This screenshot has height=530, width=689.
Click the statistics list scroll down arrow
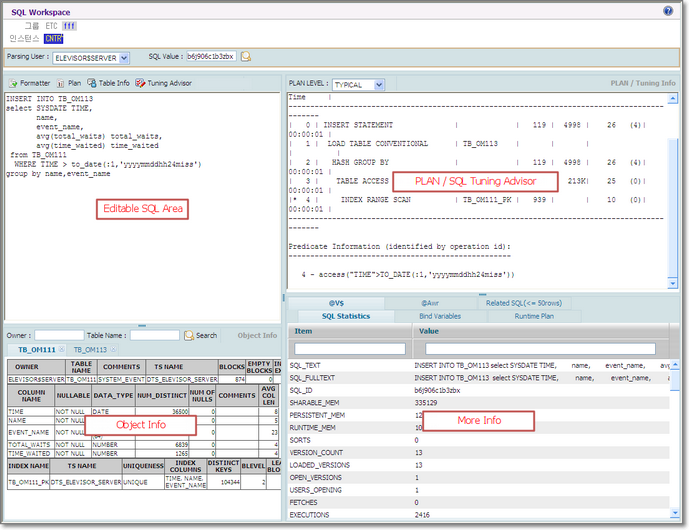click(x=675, y=512)
